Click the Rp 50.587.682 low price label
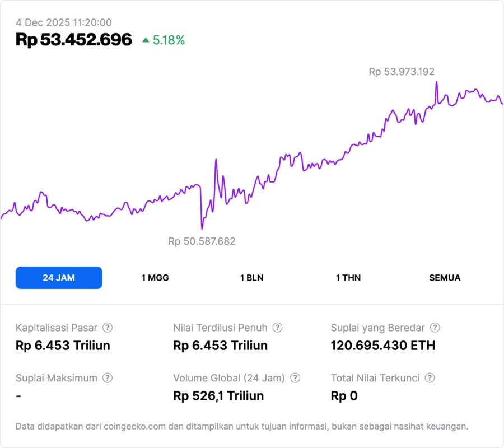504x448 pixels. click(202, 241)
